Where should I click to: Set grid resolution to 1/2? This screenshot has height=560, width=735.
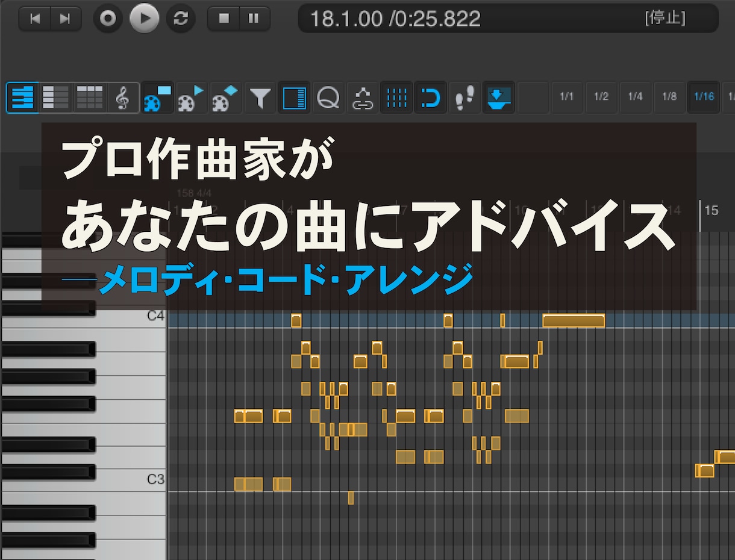click(x=601, y=98)
